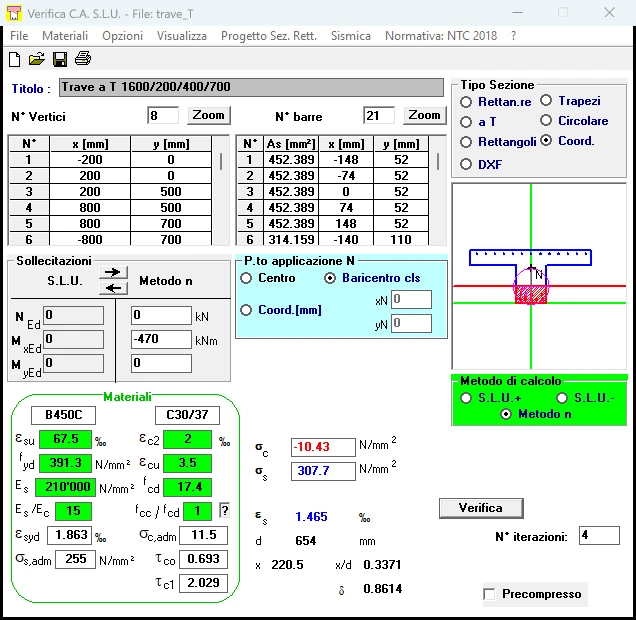
Task: Click the C30/37 concrete material button
Action: (187, 415)
